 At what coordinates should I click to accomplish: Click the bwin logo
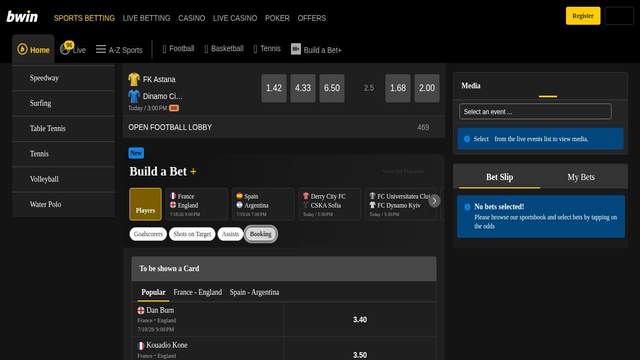22,17
